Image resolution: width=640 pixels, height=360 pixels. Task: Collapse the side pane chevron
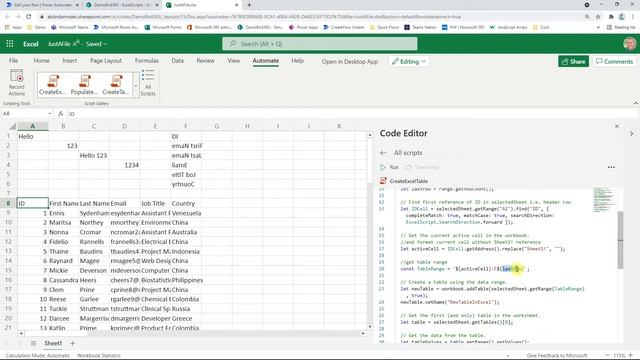[631, 133]
